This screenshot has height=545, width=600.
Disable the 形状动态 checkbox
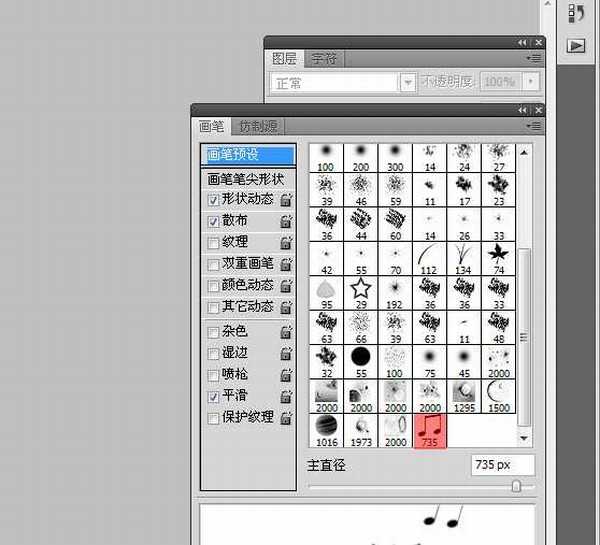213,199
